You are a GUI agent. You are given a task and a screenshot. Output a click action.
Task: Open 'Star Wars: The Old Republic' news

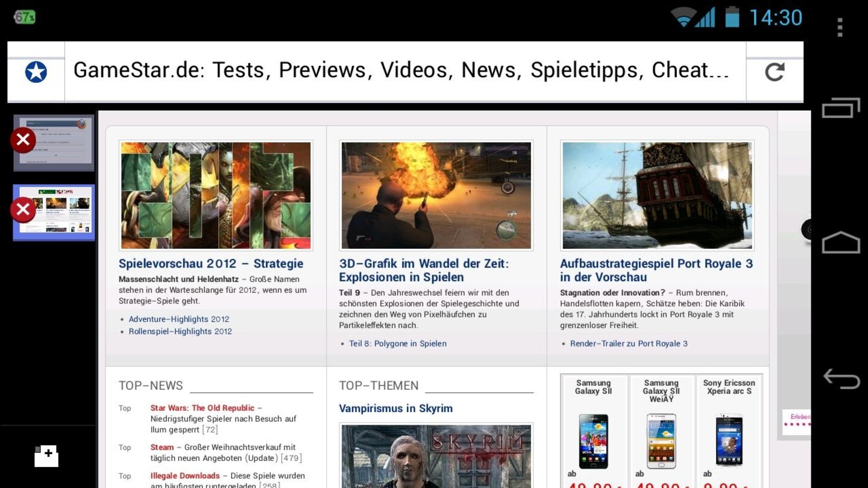pos(203,408)
